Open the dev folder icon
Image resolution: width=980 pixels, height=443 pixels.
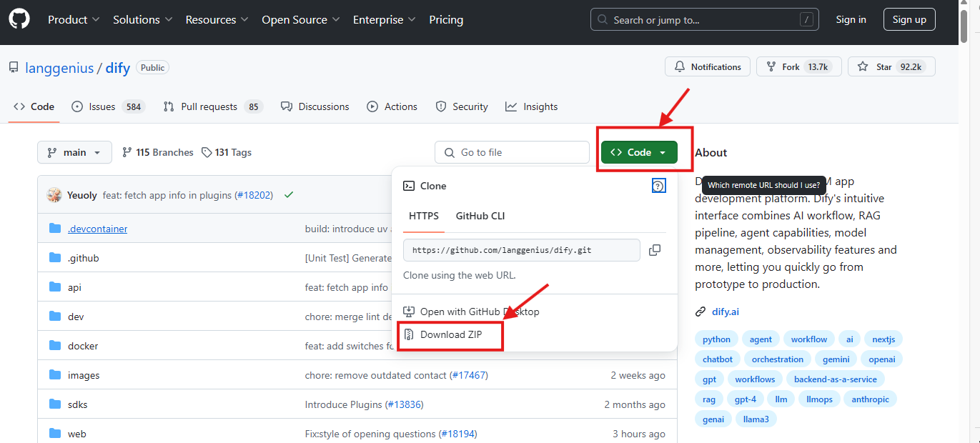(55, 317)
